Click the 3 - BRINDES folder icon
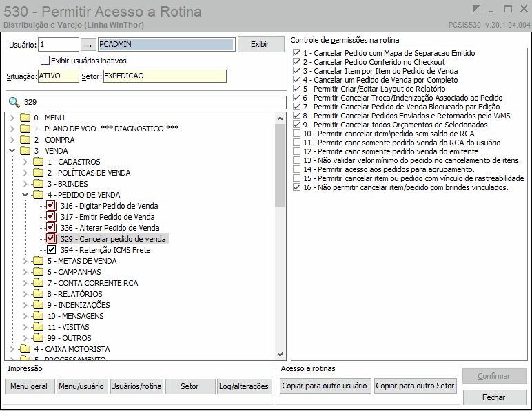This screenshot has width=532, height=411. point(38,184)
